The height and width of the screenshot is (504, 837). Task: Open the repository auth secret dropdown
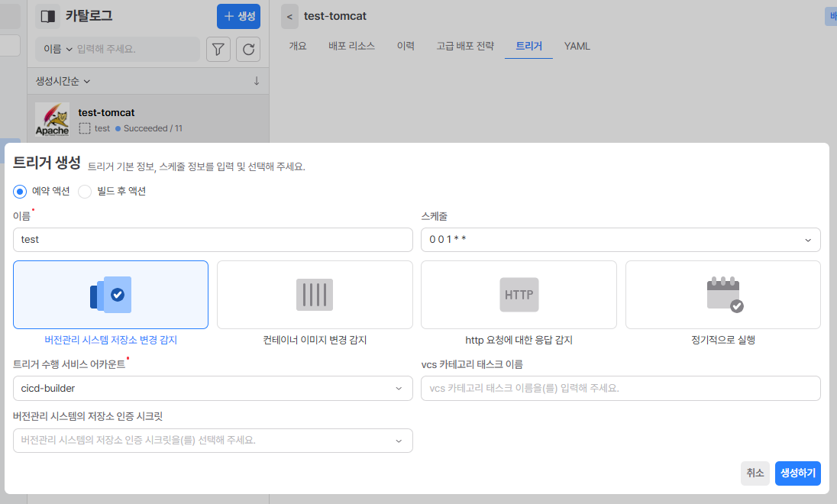pos(213,441)
